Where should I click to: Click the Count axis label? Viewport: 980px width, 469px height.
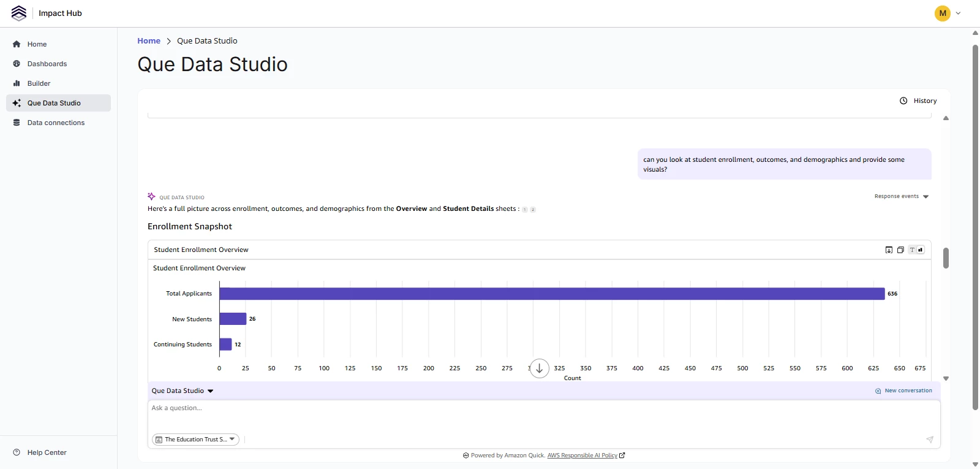click(x=573, y=378)
